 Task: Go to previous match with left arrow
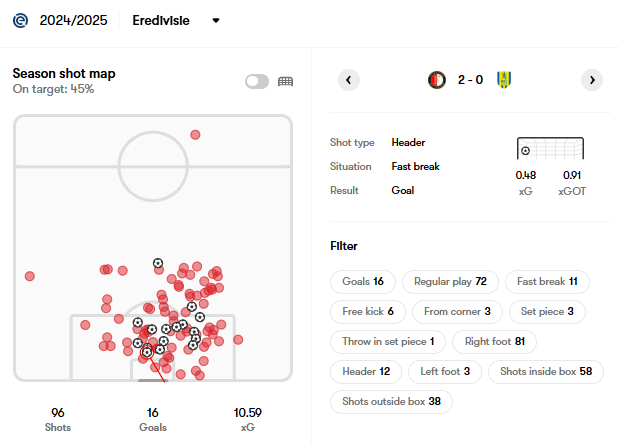click(348, 80)
